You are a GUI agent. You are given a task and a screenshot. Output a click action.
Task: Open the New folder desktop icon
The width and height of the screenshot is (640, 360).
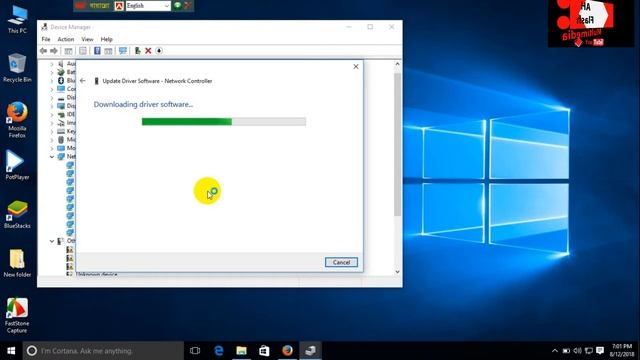coord(17,263)
